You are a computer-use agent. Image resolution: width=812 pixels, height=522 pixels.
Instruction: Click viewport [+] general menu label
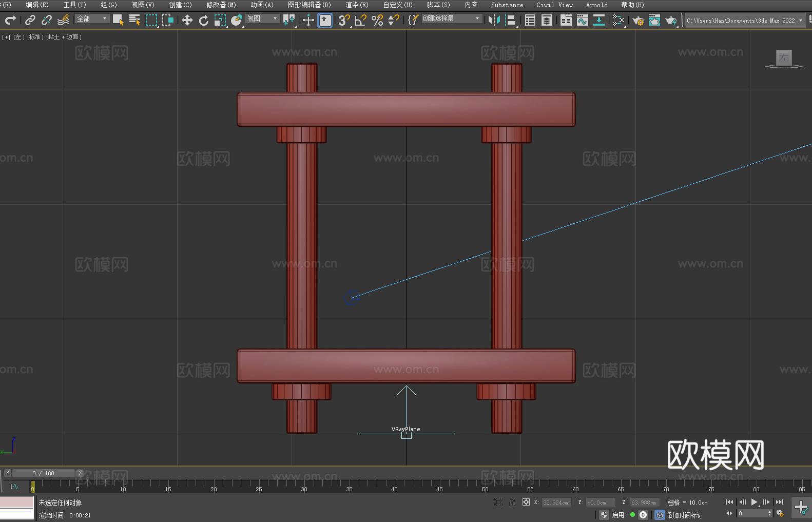point(6,37)
